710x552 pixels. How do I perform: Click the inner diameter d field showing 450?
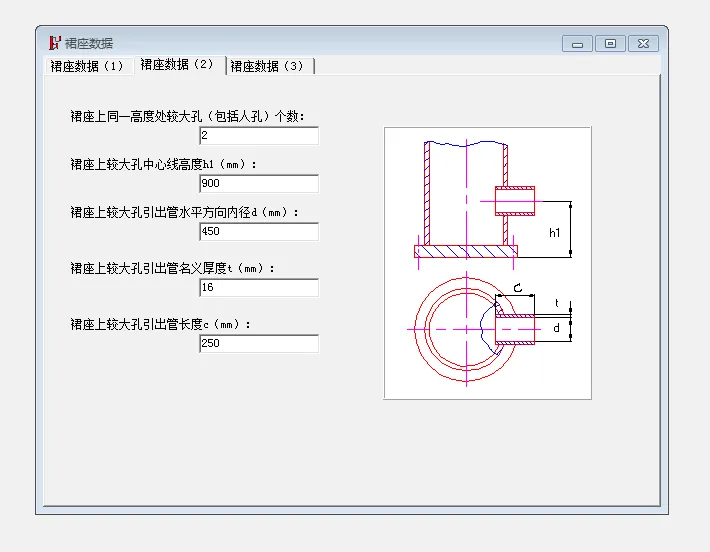tap(259, 231)
